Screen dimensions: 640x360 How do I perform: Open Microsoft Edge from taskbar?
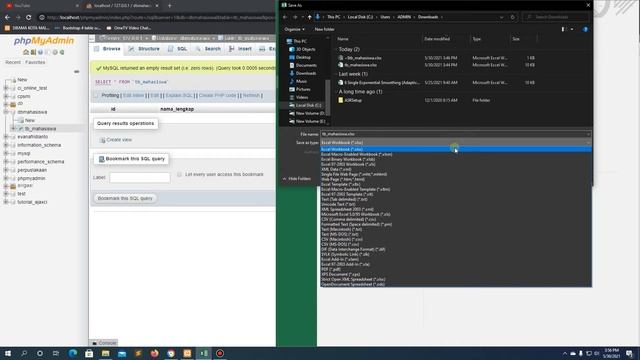(x=73, y=353)
